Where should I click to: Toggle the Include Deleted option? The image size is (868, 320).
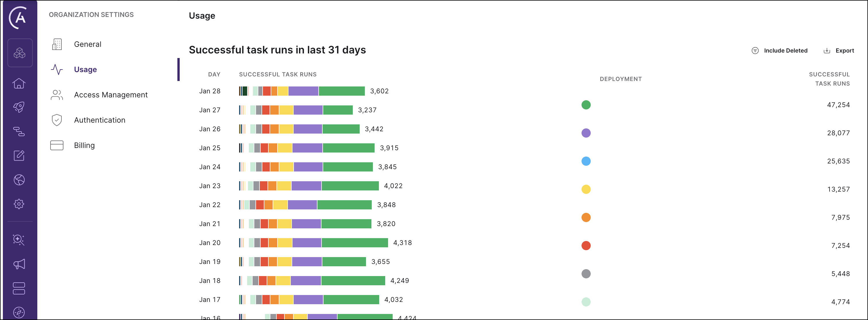[779, 50]
